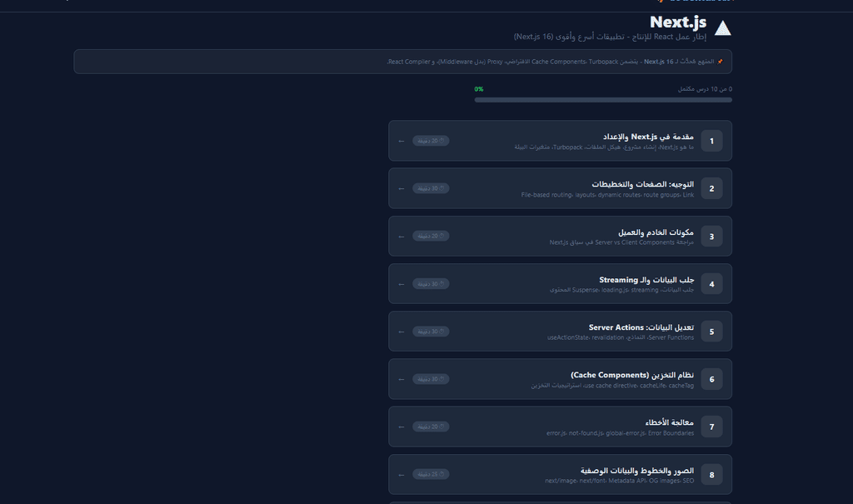Click the arrow icon on lesson 2 card
Viewport: 853px width, 504px height.
click(x=402, y=188)
